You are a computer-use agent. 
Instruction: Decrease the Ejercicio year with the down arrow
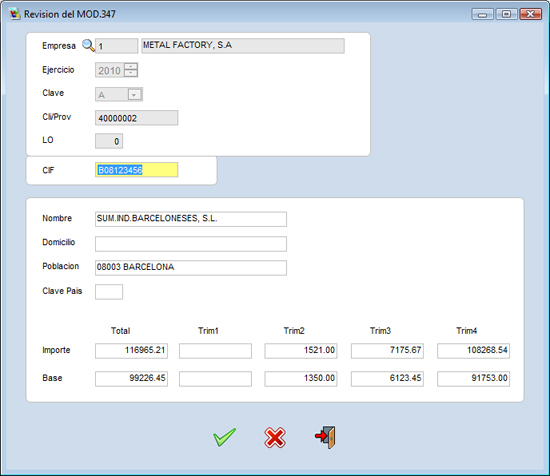[131, 73]
